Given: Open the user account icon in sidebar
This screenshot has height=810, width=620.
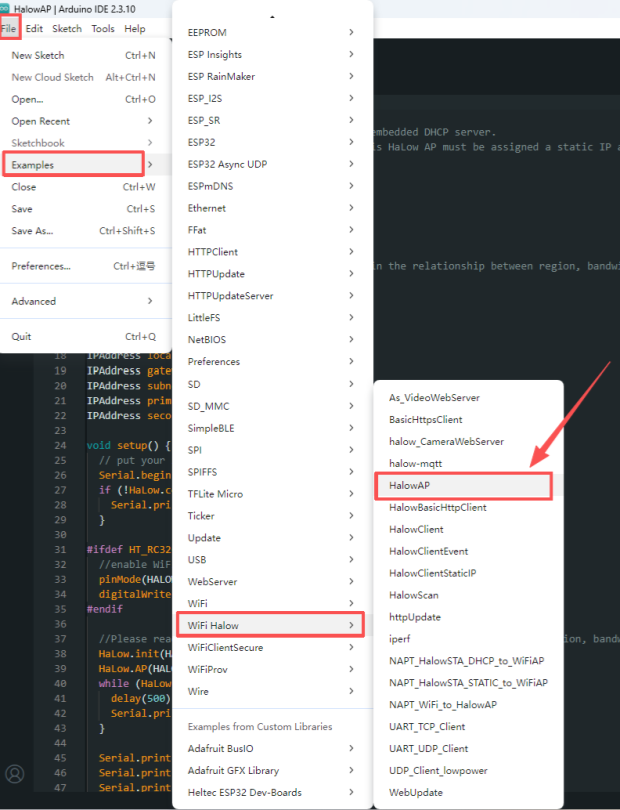Looking at the screenshot, I should (x=14, y=774).
